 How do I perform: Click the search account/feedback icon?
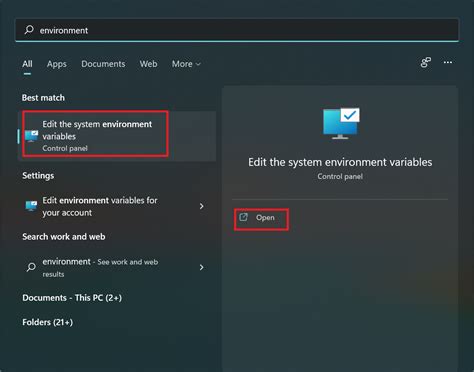point(426,62)
